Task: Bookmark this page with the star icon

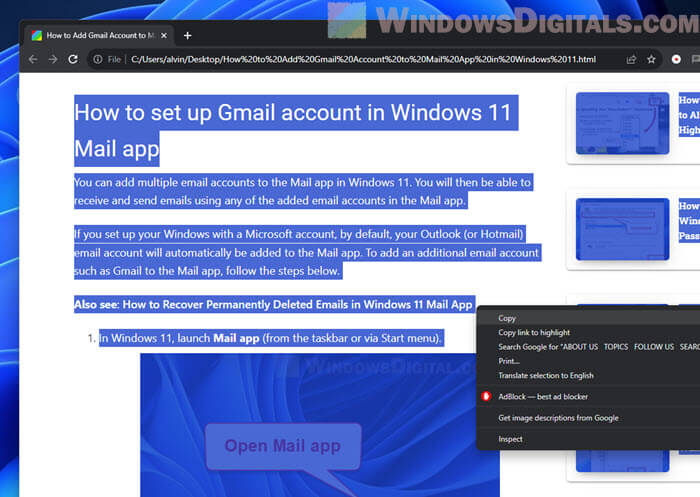Action: (x=651, y=59)
